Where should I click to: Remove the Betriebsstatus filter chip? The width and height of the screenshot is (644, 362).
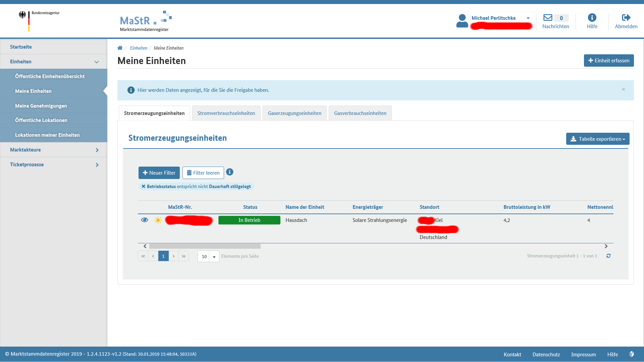[143, 186]
